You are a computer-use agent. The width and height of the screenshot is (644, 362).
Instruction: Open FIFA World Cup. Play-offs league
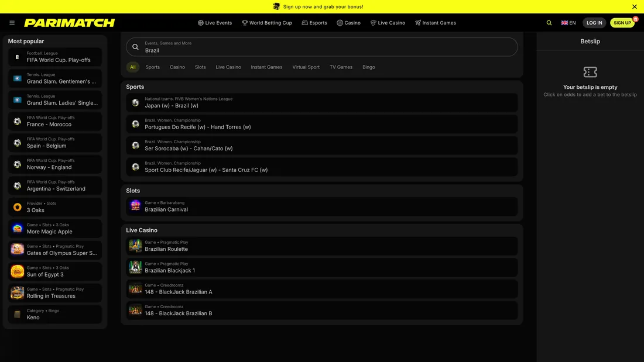[55, 57]
